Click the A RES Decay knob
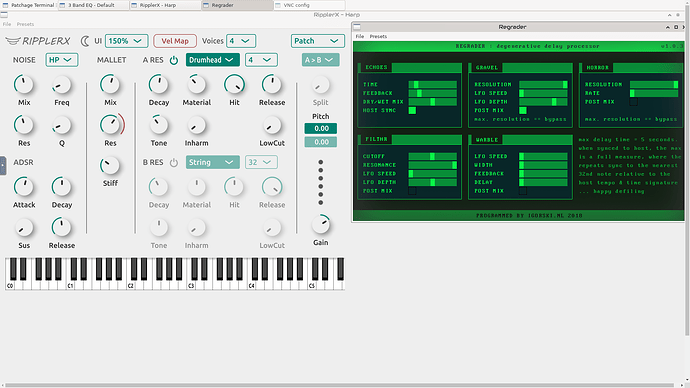Screen dimensions: 690x388 pyautogui.click(x=158, y=84)
